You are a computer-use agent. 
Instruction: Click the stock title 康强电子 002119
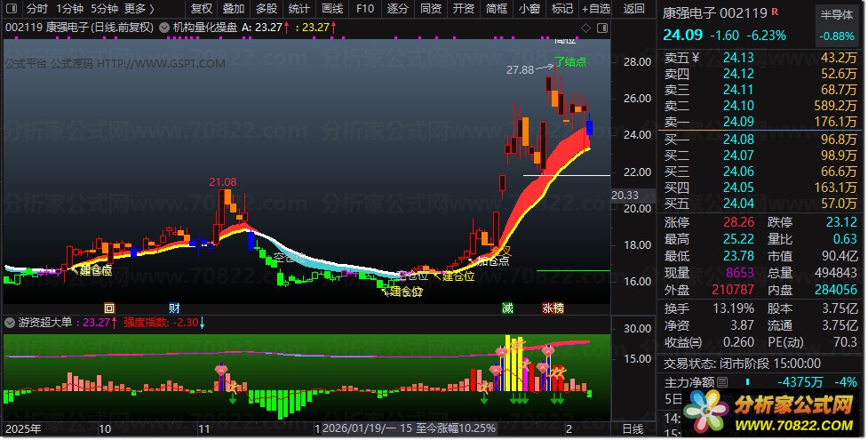pyautogui.click(x=714, y=12)
